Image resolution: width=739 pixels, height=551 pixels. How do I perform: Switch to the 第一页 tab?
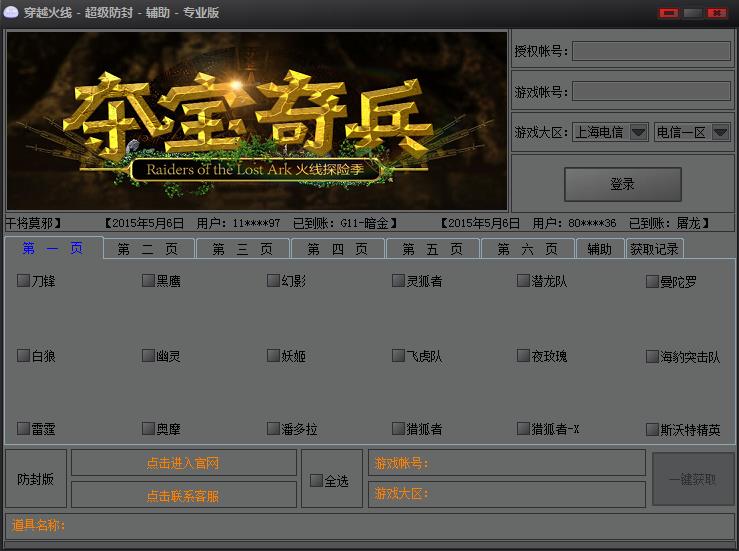click(x=53, y=248)
